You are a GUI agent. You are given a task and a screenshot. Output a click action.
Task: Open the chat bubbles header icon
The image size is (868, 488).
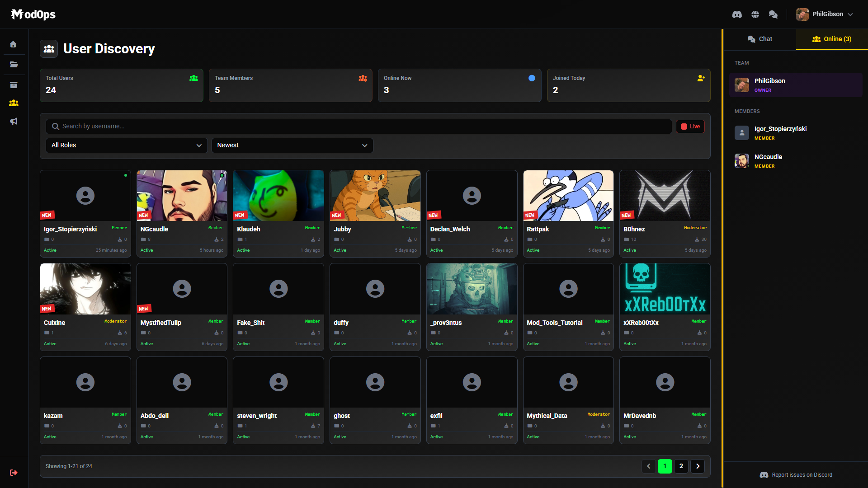tap(773, 14)
